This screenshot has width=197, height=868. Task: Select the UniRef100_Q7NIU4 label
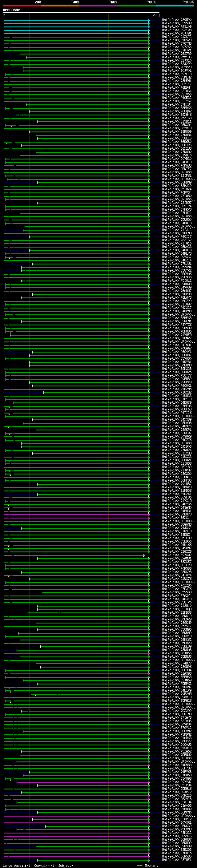[x=177, y=104]
